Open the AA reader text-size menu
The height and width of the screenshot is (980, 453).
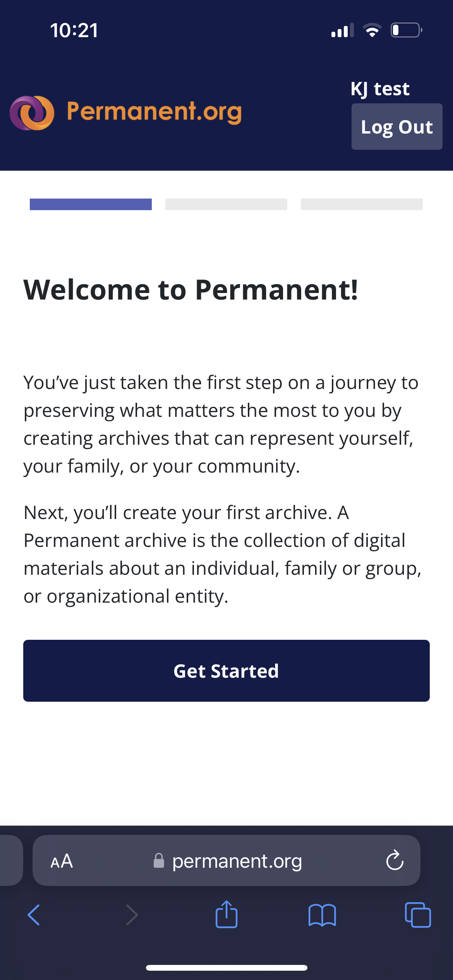62,861
